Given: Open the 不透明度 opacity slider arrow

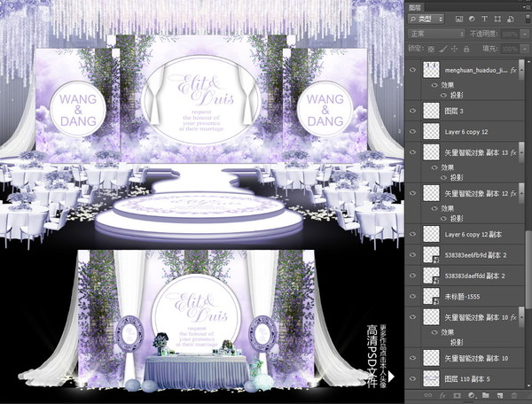Looking at the screenshot, I should [526, 34].
